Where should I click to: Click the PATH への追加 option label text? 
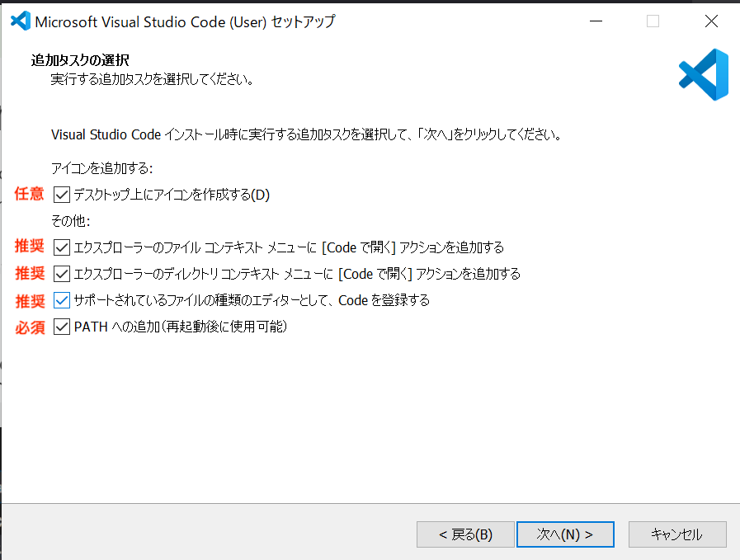coord(181,327)
